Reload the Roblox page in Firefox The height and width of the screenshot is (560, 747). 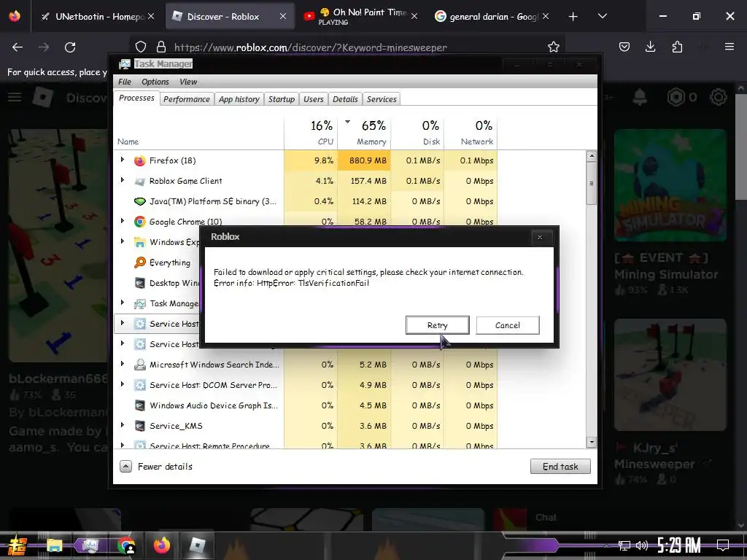tap(70, 47)
